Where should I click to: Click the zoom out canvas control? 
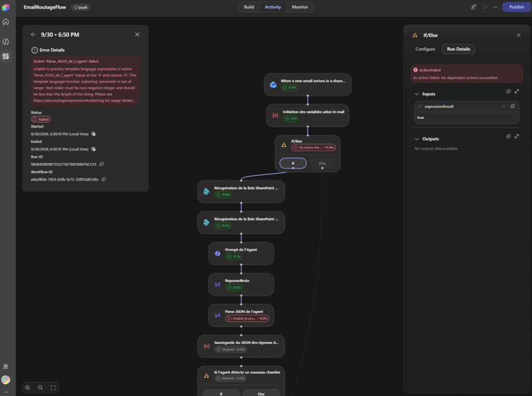41,388
